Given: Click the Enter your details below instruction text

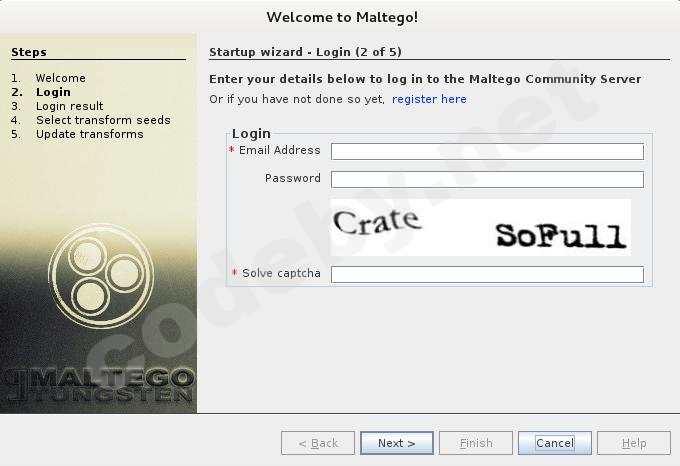Looking at the screenshot, I should click(425, 79).
